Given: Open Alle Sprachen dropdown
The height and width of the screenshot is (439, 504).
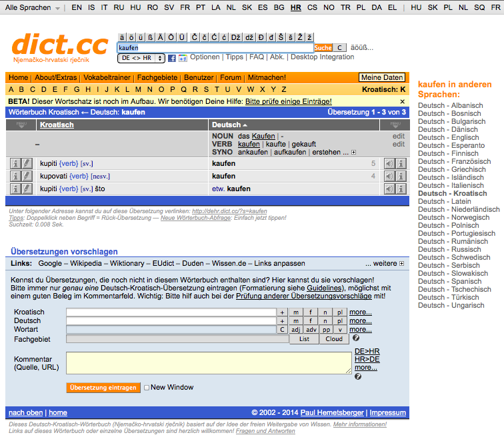Looking at the screenshot, I should [32, 7].
